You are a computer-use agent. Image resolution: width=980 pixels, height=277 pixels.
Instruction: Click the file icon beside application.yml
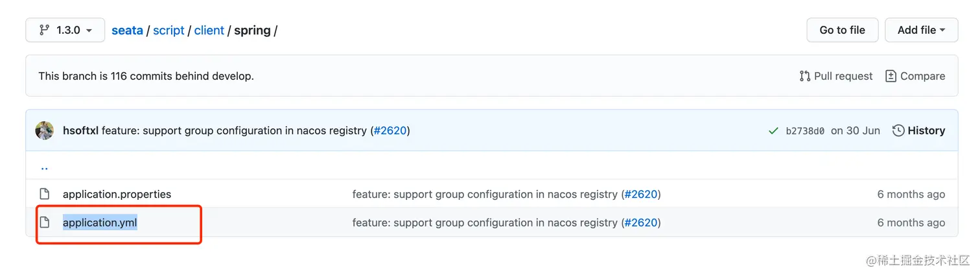[45, 223]
